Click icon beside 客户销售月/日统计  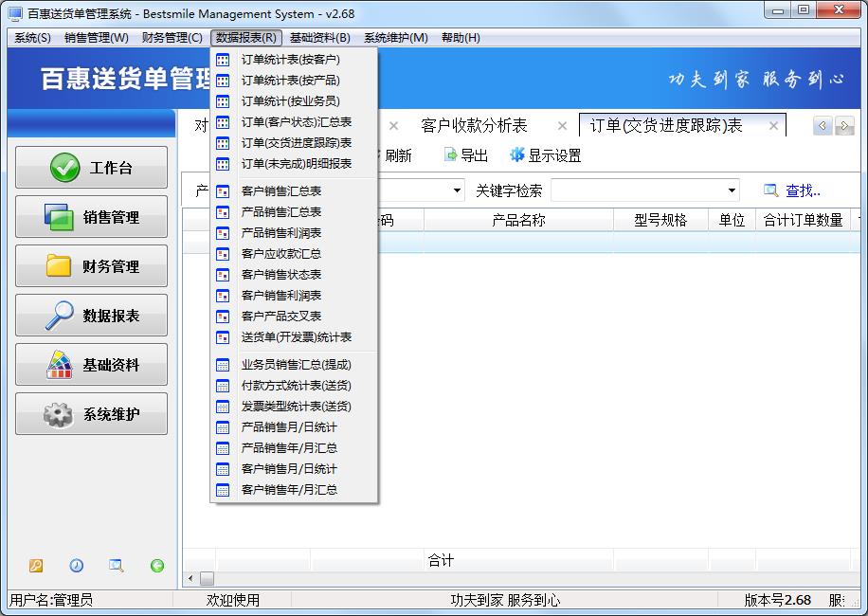pos(223,469)
